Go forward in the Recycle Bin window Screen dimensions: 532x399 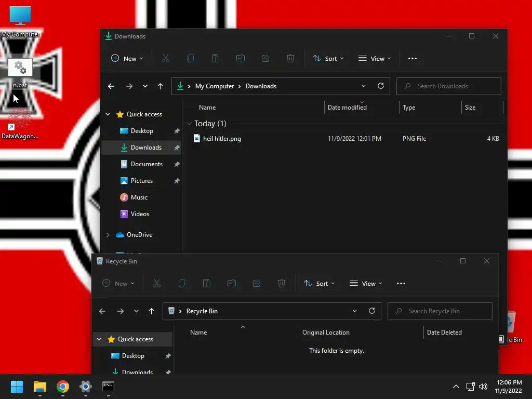(x=121, y=311)
